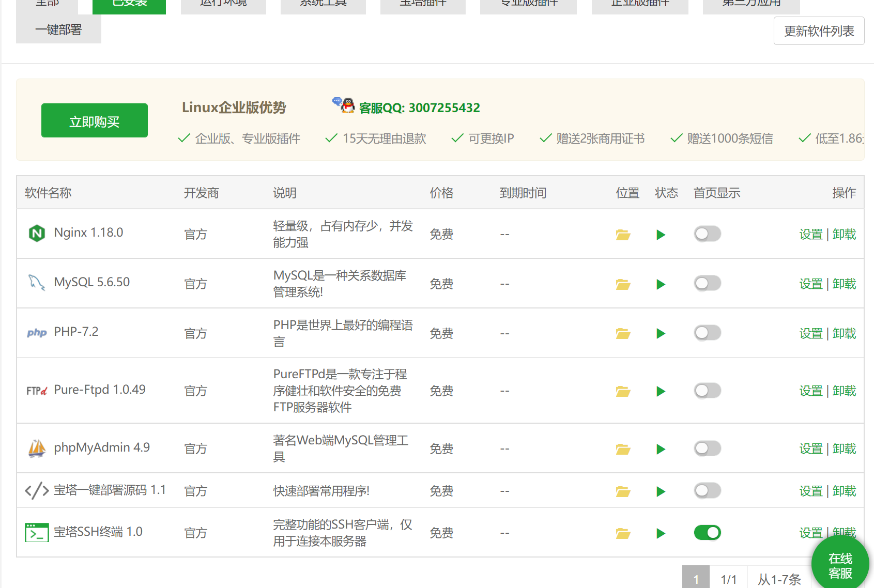The height and width of the screenshot is (588, 874).
Task: Open 设置 for PHP-7.2
Action: 810,334
